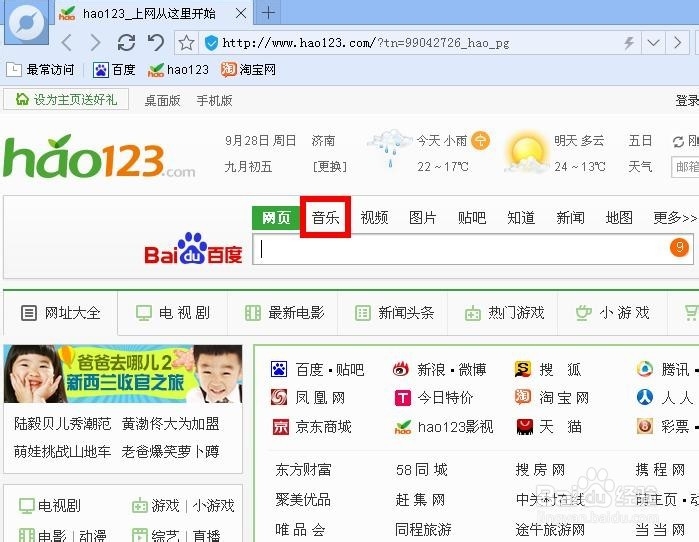Image resolution: width=699 pixels, height=542 pixels.
Task: Go forward with the browser forward arrow
Action: (x=95, y=43)
